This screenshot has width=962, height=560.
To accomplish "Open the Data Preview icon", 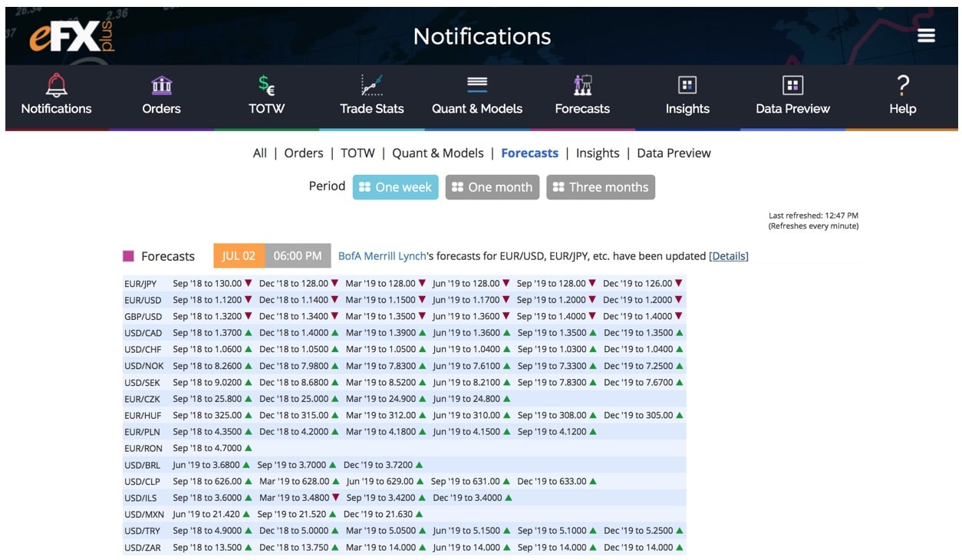I will pos(792,85).
